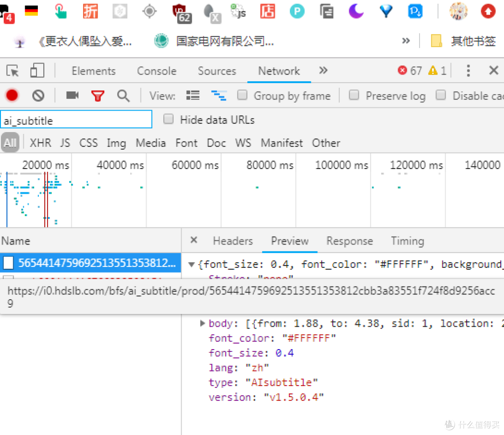Tick the Disable cache checkbox

click(x=441, y=95)
